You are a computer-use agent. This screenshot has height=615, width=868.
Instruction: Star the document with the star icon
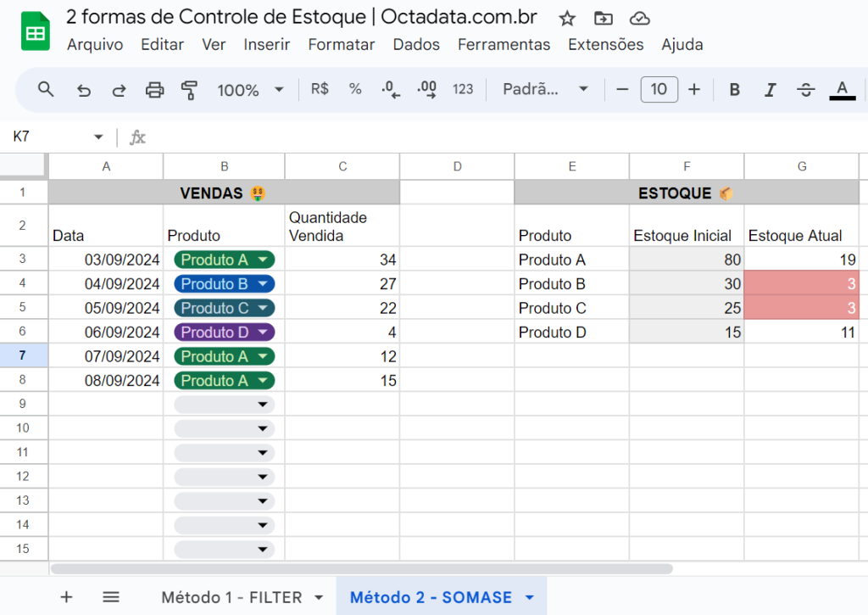pyautogui.click(x=567, y=18)
